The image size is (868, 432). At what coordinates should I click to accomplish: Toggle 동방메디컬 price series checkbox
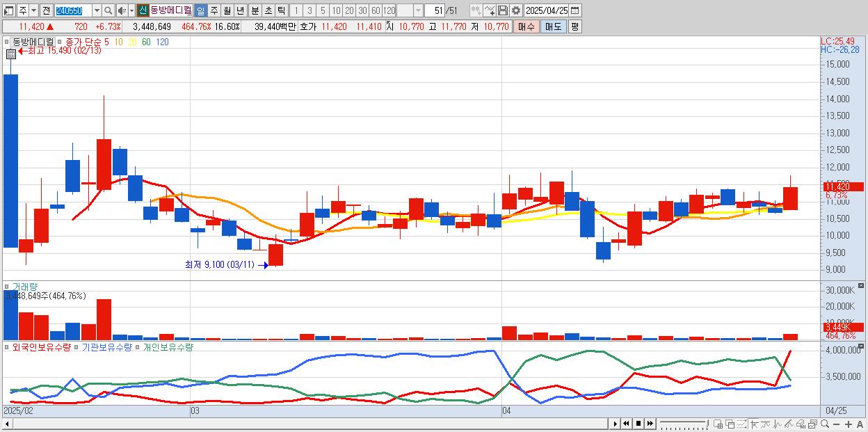[8, 42]
